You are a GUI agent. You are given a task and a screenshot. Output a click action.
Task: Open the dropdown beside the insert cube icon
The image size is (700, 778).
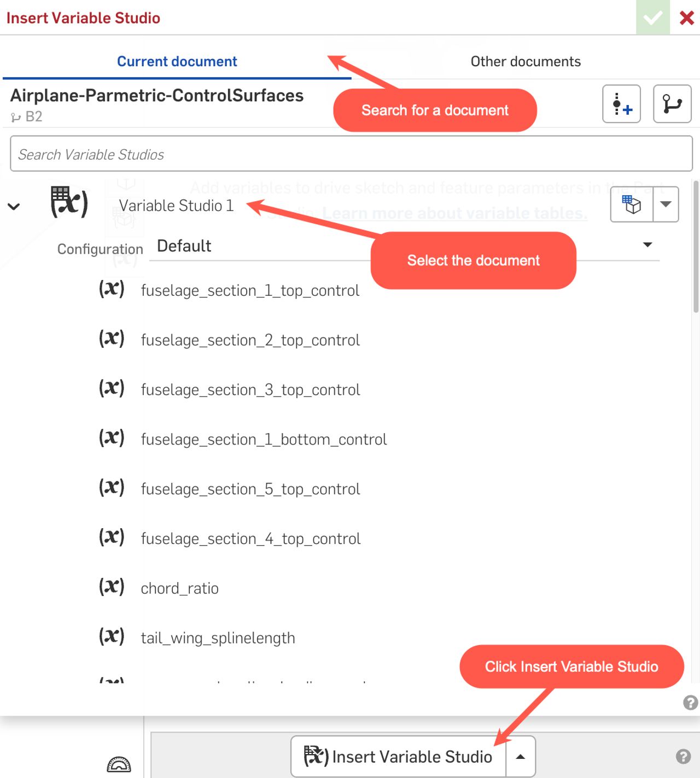(x=666, y=203)
